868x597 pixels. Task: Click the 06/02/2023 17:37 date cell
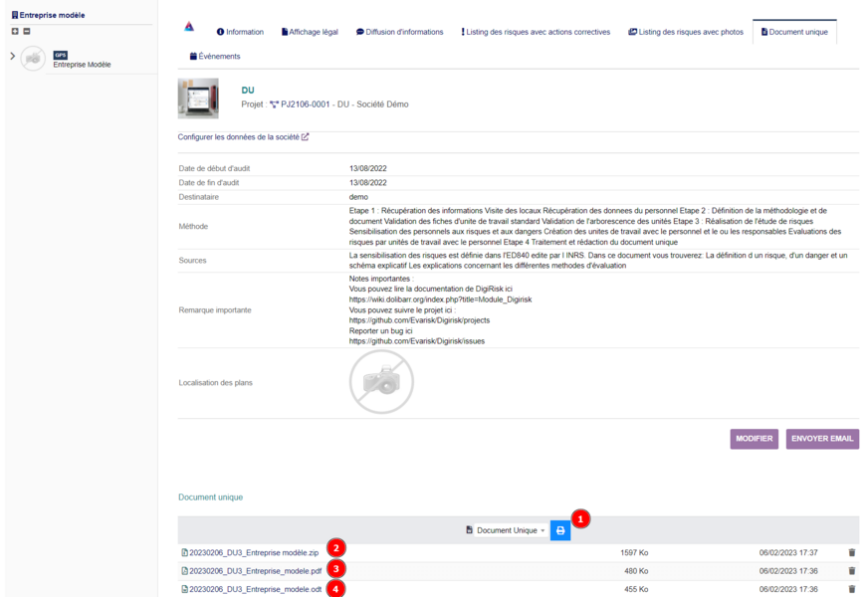coord(788,553)
